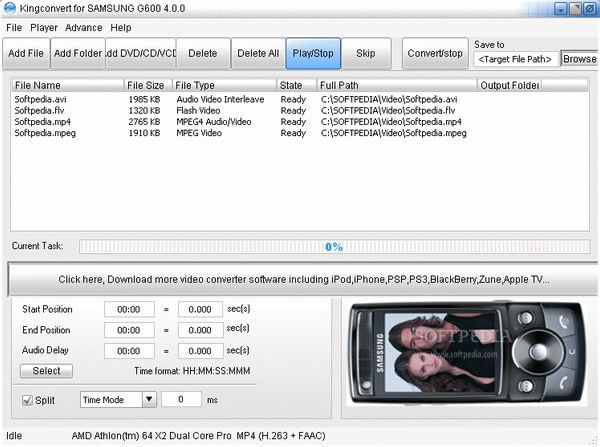The width and height of the screenshot is (600, 447).
Task: Sort by File Type column header
Action: pyautogui.click(x=224, y=85)
